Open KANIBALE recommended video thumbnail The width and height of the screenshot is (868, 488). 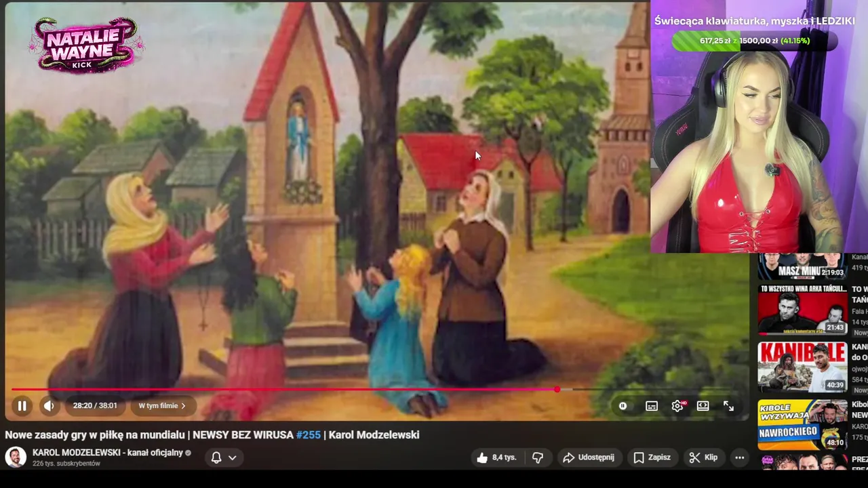pos(802,367)
